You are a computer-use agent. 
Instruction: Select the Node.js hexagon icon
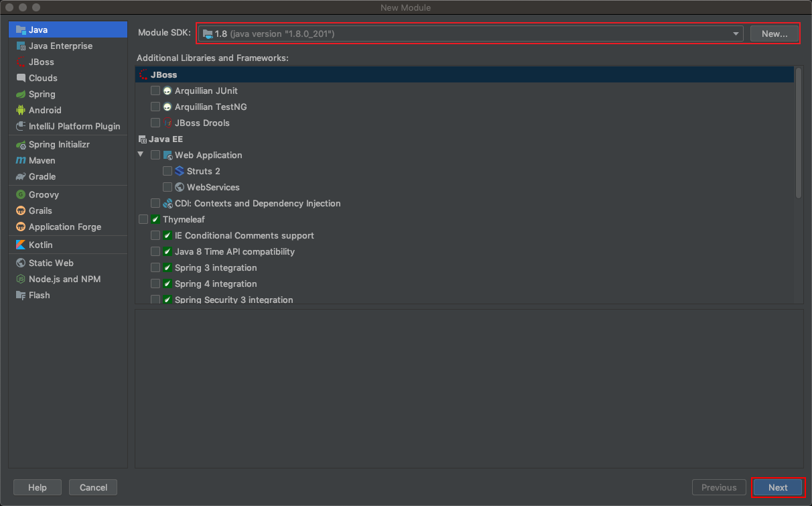(21, 279)
